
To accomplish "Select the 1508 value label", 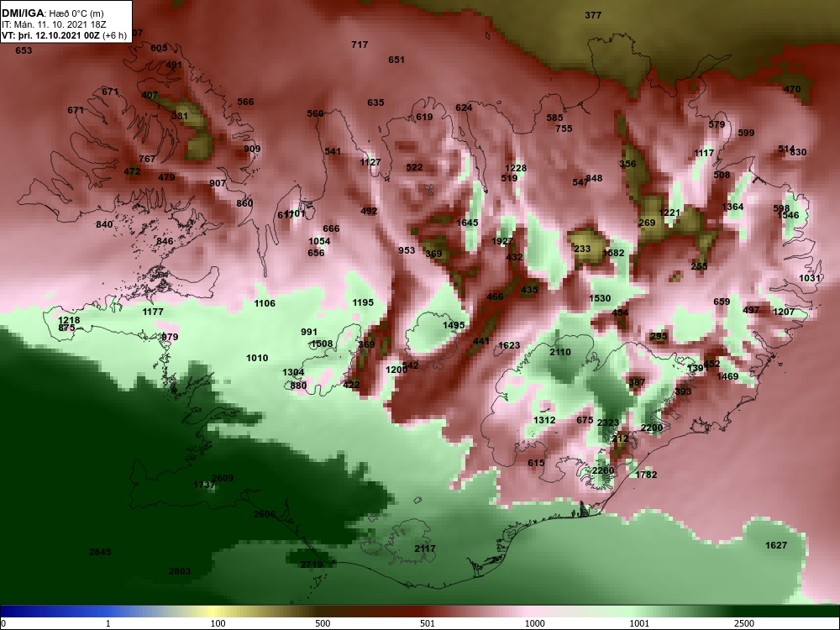I will coord(322,344).
